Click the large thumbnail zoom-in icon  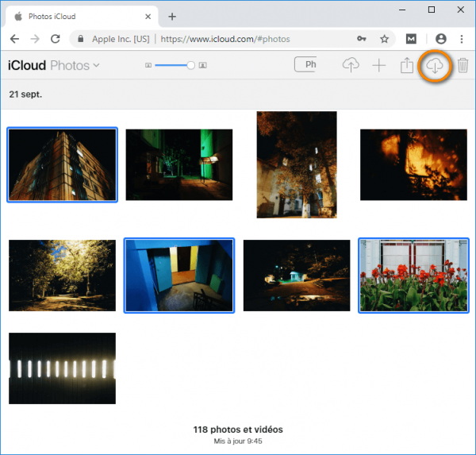[x=203, y=65]
